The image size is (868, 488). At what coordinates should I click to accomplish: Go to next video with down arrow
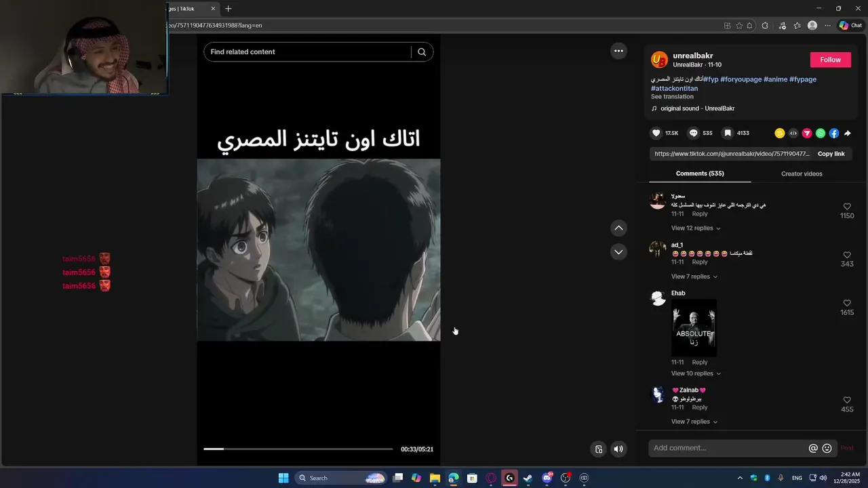coord(618,252)
